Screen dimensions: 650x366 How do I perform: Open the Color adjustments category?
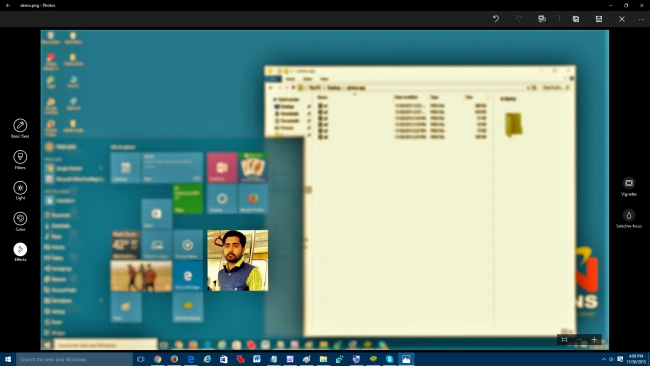20,221
